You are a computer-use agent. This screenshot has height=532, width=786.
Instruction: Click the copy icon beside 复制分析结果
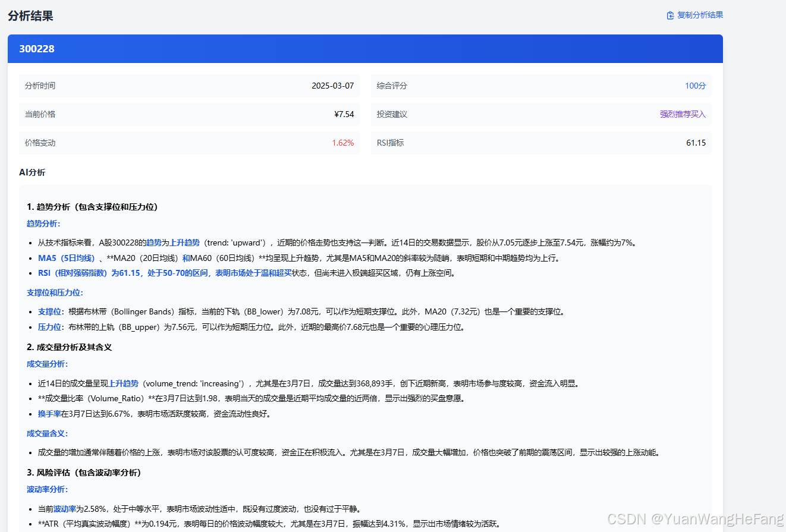[669, 15]
